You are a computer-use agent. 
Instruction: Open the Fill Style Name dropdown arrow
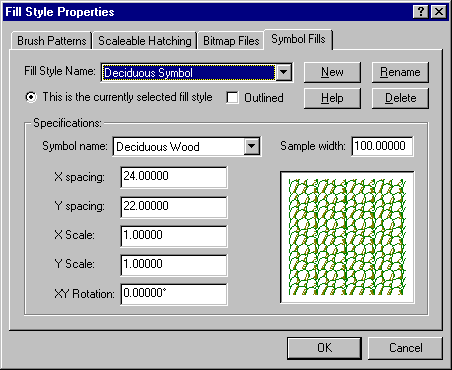pos(284,72)
